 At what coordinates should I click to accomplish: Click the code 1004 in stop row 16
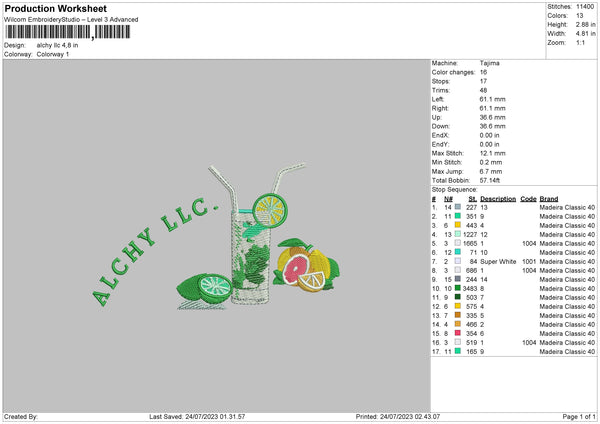pos(529,342)
